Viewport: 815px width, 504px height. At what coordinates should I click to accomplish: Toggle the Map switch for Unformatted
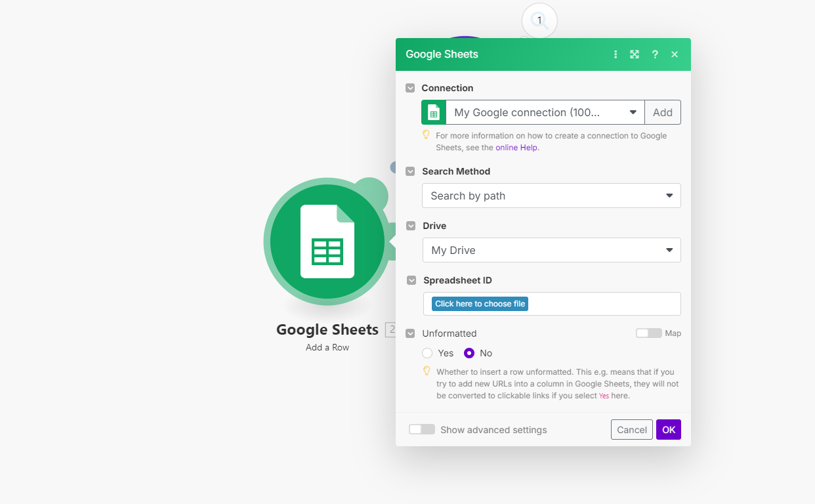[x=648, y=333]
